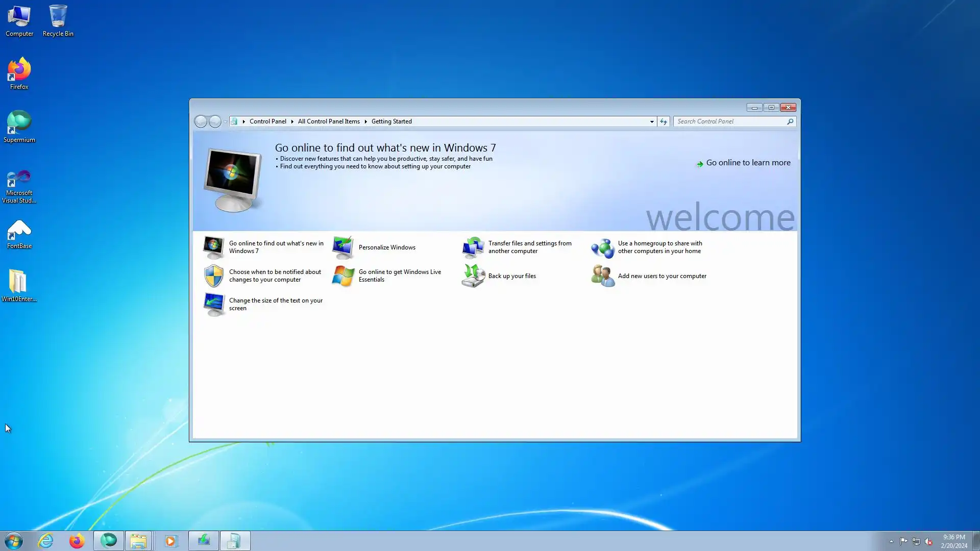Open Windows Live Essentials flag icon
The width and height of the screenshot is (980, 551).
(343, 276)
